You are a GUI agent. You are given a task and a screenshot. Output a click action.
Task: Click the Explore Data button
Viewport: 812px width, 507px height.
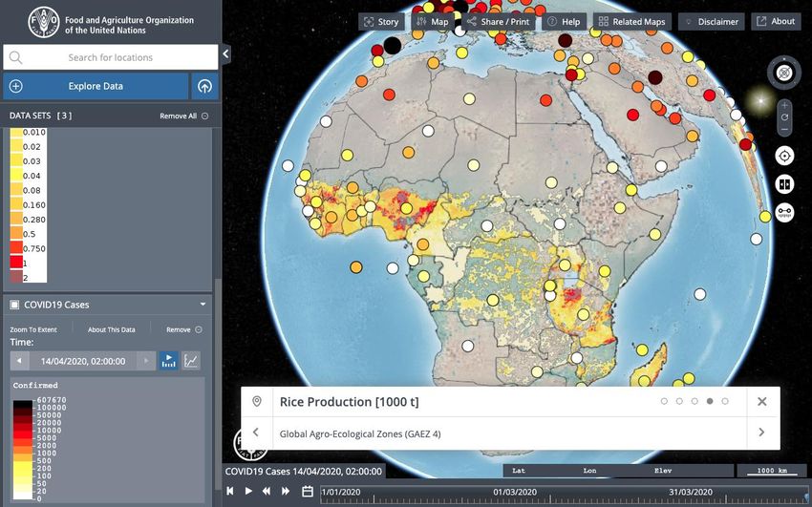(x=96, y=86)
